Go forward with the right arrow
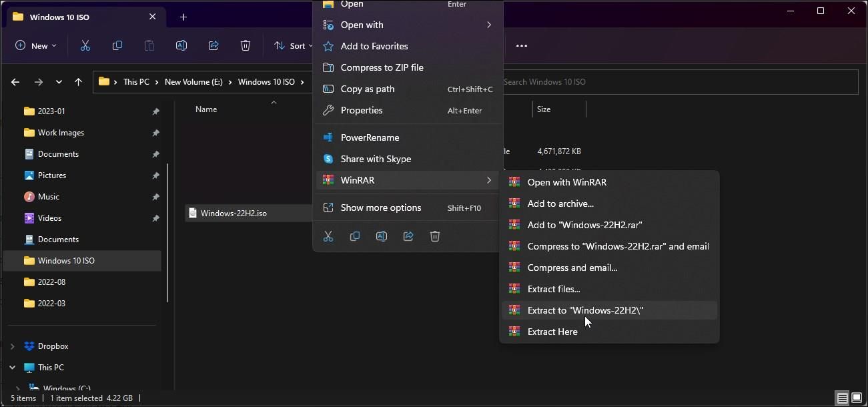This screenshot has height=407, width=868. coord(39,82)
